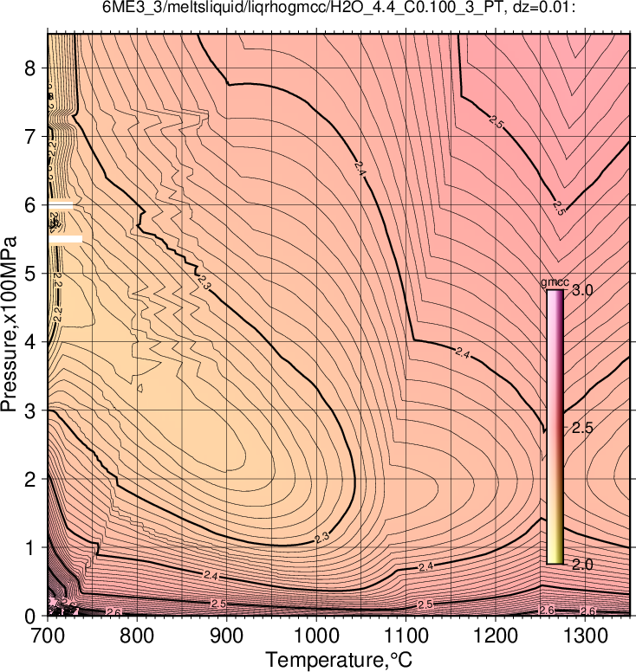Click the 2.5 contour label near 1200°C, pressure 7

[496, 122]
